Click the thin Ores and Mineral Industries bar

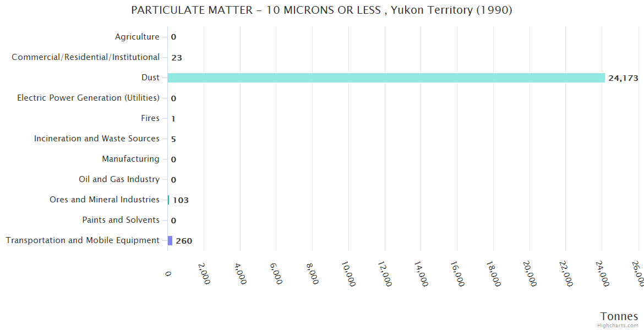(x=168, y=200)
